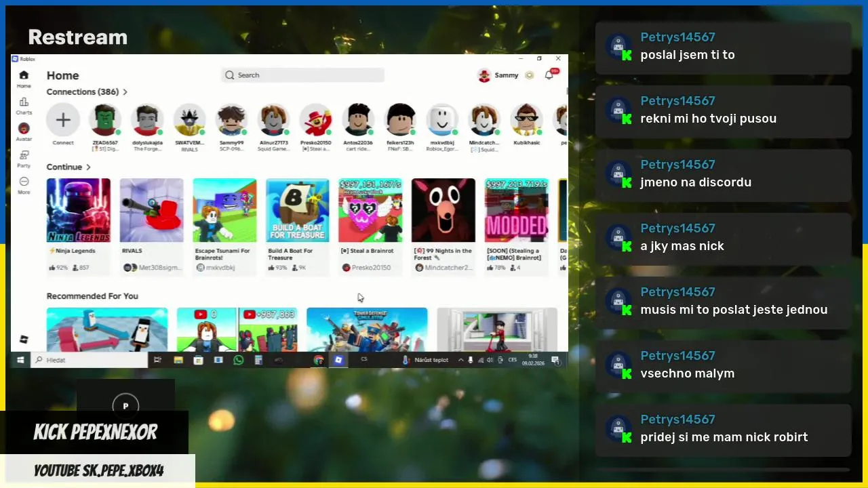Screen dimensions: 868x488
Task: Open the notifications bell
Action: point(549,75)
